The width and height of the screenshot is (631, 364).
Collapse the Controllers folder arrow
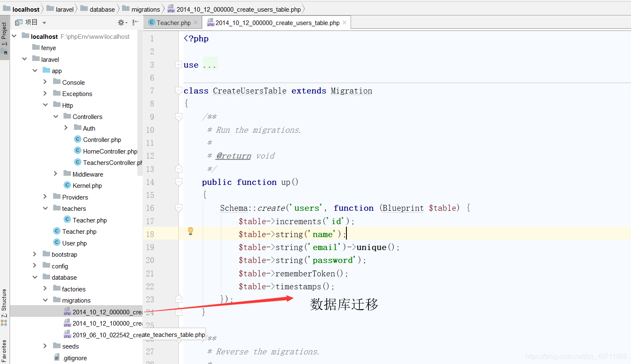(56, 116)
